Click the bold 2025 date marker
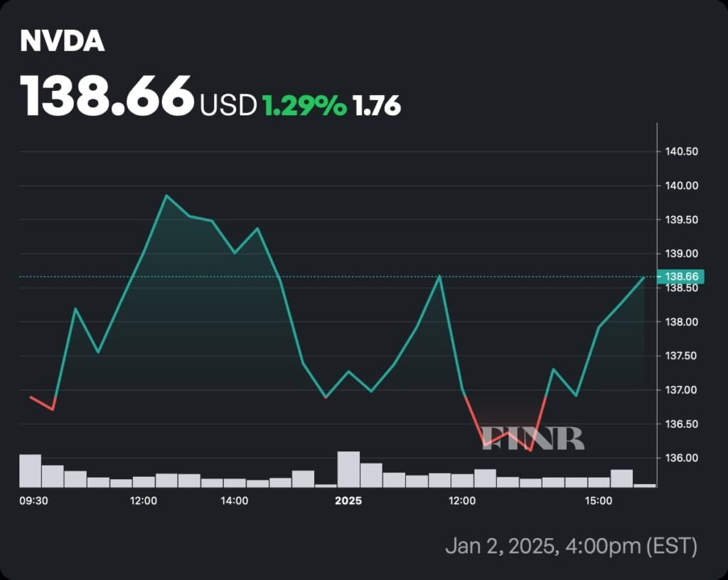 (x=348, y=501)
